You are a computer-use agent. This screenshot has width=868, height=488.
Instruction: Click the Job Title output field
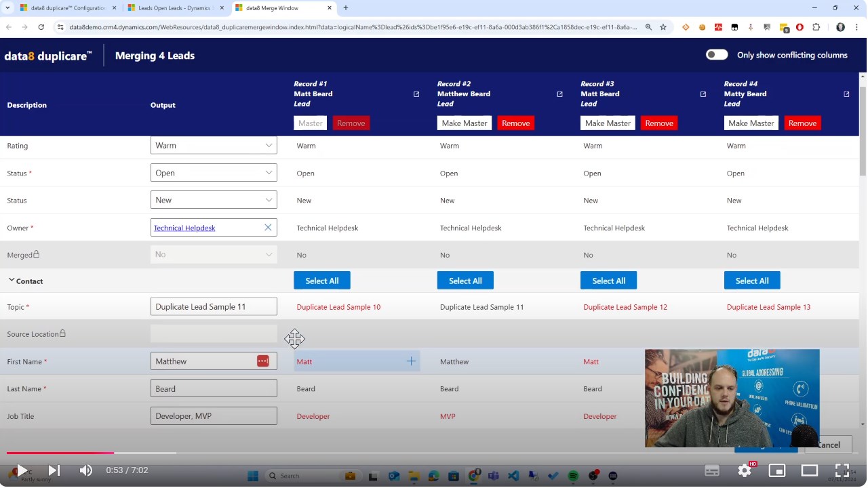(x=214, y=415)
